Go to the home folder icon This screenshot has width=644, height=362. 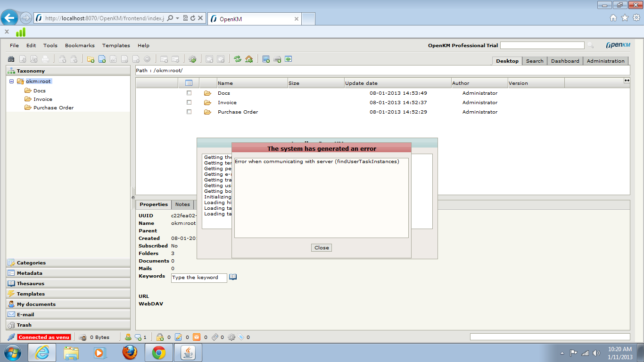click(249, 59)
